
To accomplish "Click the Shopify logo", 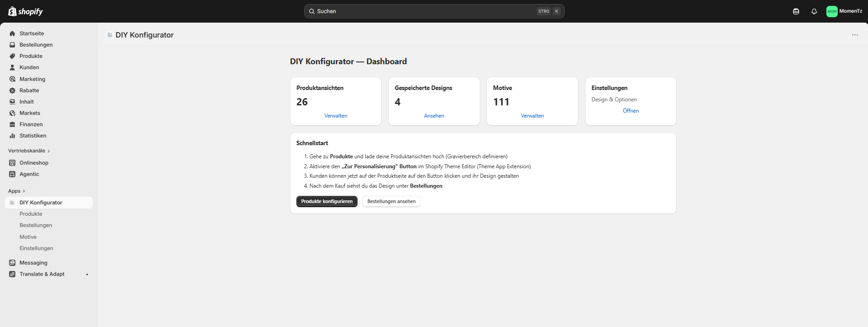I will (x=25, y=11).
